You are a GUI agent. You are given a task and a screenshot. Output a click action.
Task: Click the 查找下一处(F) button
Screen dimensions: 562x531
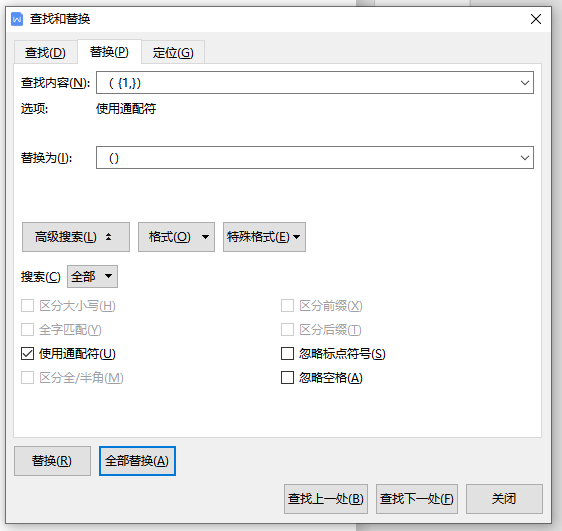coord(417,499)
